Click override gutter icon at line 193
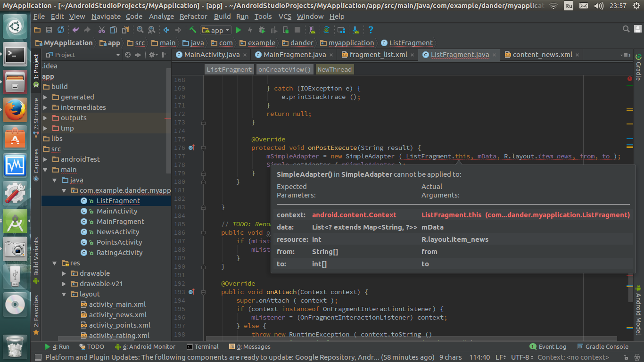 coord(191,292)
